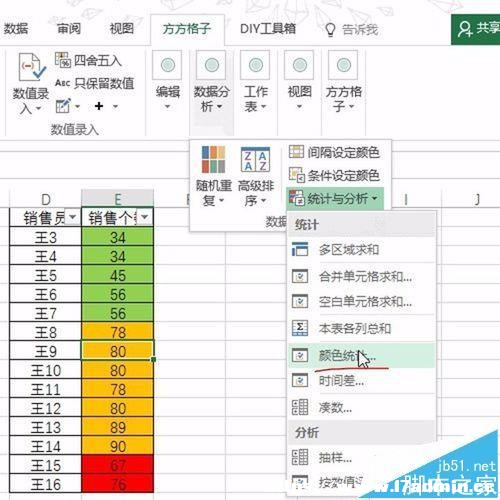Click the 告诉我 search field
The height and width of the screenshot is (500, 500).
(x=352, y=30)
